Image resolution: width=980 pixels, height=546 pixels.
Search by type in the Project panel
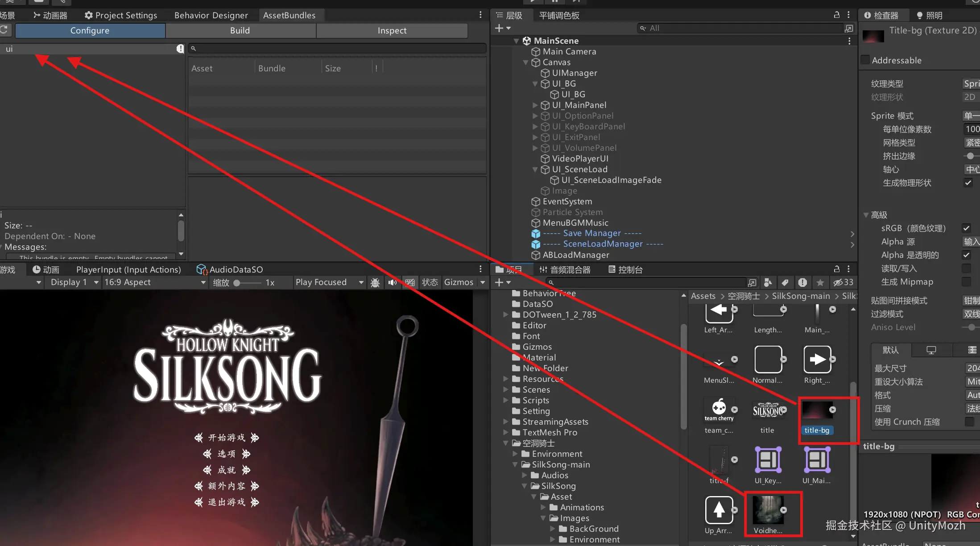[768, 282]
